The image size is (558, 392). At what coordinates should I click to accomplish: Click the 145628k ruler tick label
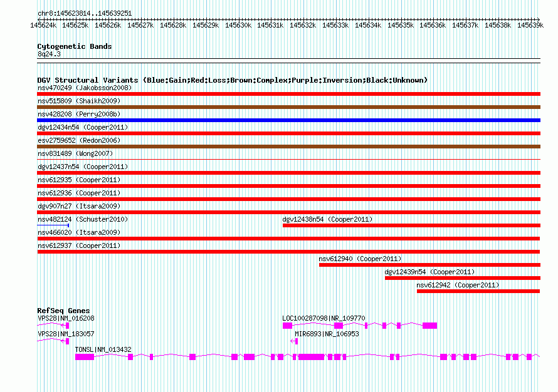(173, 25)
